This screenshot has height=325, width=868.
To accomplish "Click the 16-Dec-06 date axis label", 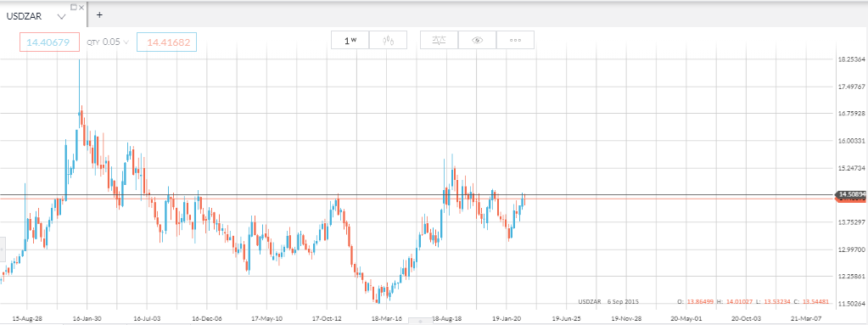I will pos(207,318).
